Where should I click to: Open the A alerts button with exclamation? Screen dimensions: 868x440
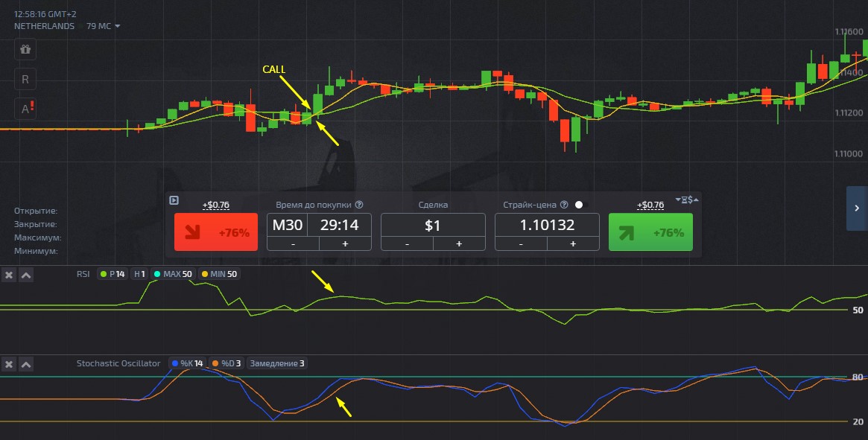pos(26,109)
